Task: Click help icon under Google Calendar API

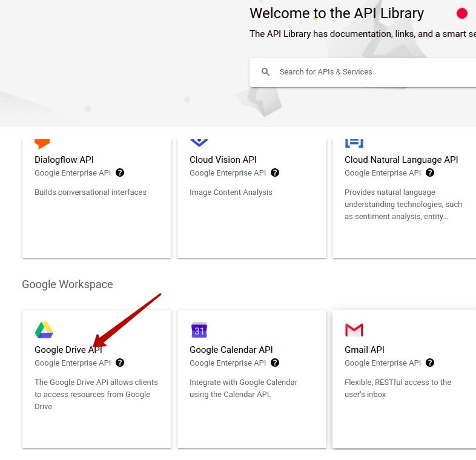Action: pyautogui.click(x=275, y=363)
